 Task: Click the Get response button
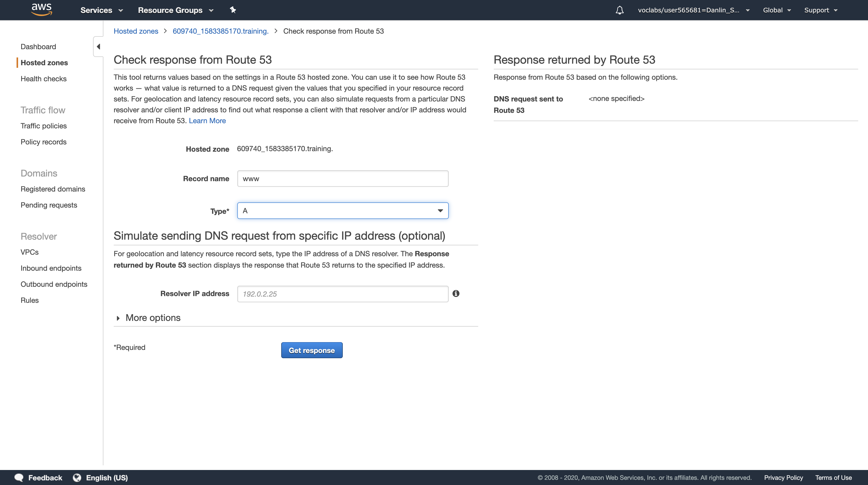coord(311,350)
